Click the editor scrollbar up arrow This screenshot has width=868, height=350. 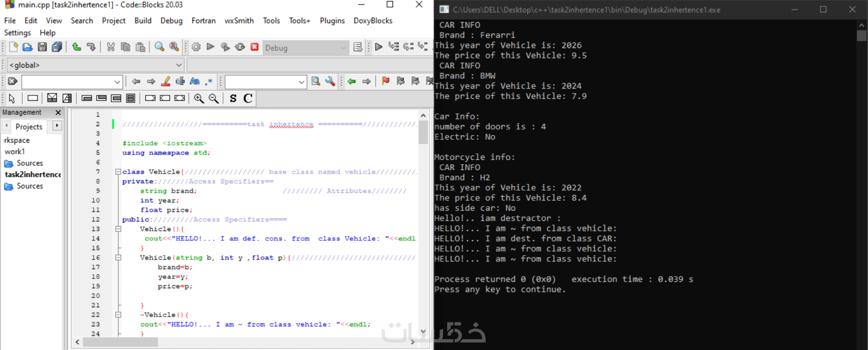pyautogui.click(x=423, y=115)
